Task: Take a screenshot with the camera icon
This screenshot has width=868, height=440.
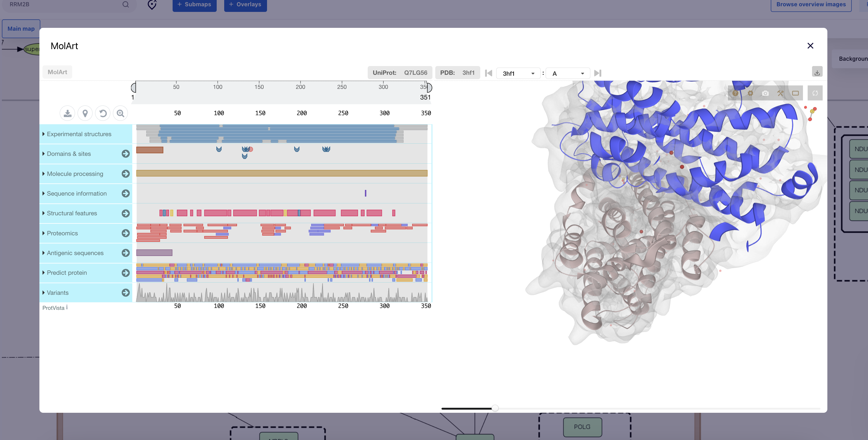Action: tap(765, 93)
